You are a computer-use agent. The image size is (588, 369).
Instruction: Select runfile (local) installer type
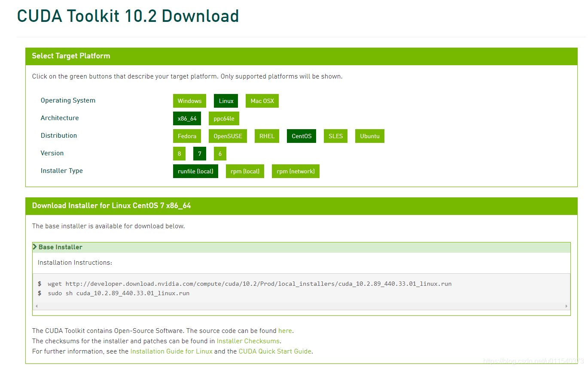pos(195,171)
